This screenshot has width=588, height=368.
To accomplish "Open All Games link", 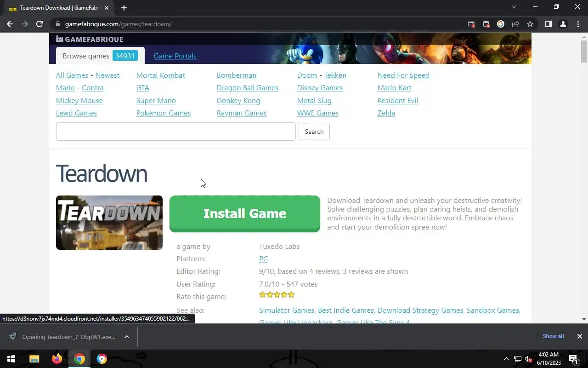I will pyautogui.click(x=72, y=75).
